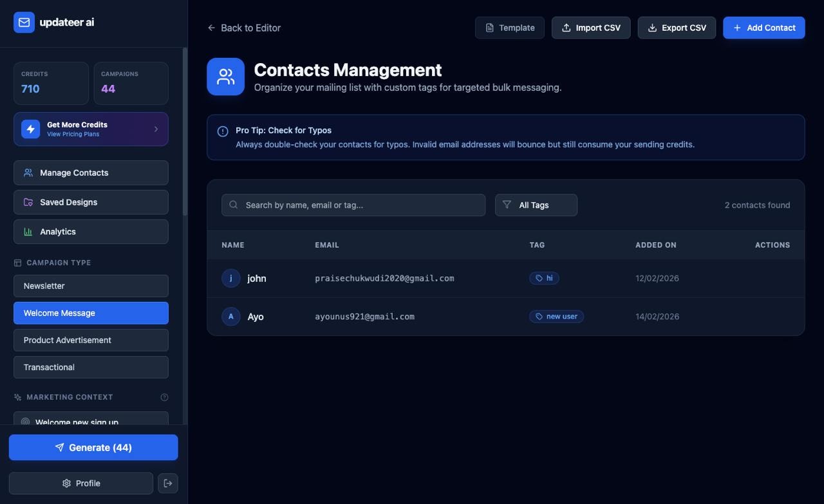Select the Product Advertisement campaign type
The width and height of the screenshot is (824, 504).
(x=91, y=340)
